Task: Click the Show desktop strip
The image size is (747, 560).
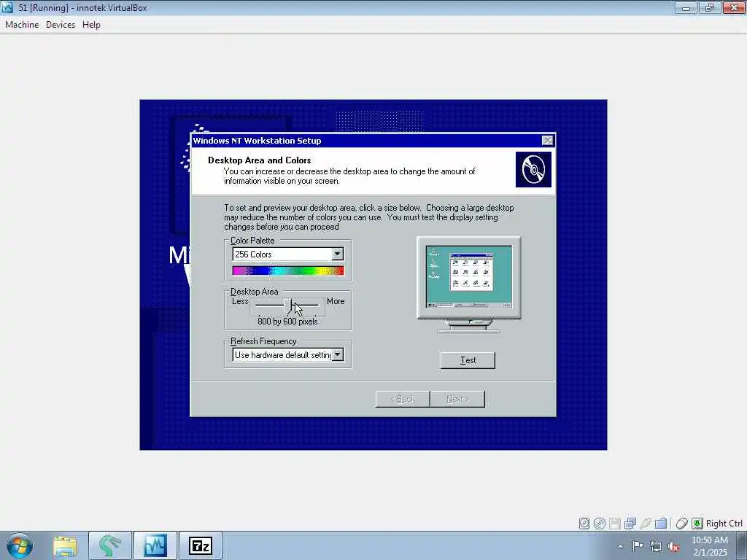Action: (742, 545)
